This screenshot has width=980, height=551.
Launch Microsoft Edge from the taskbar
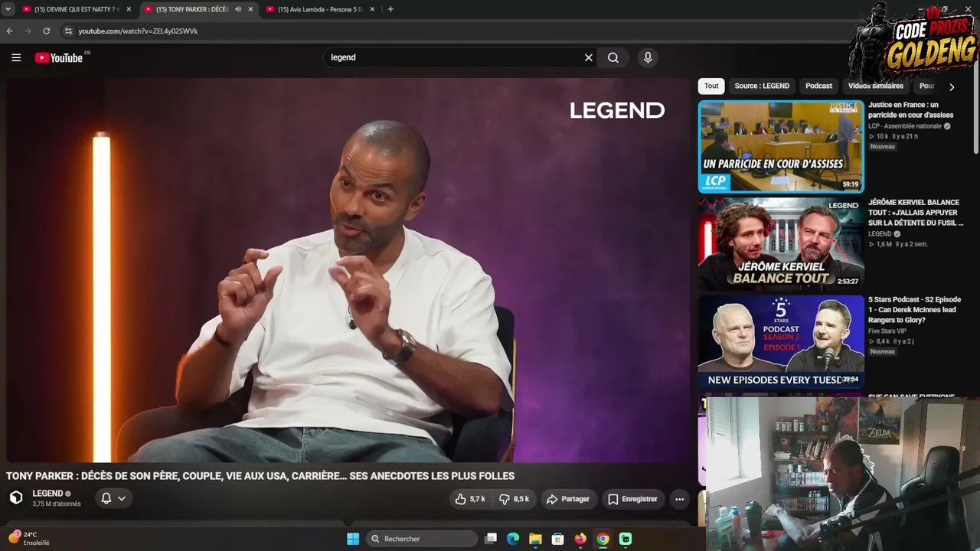[513, 539]
